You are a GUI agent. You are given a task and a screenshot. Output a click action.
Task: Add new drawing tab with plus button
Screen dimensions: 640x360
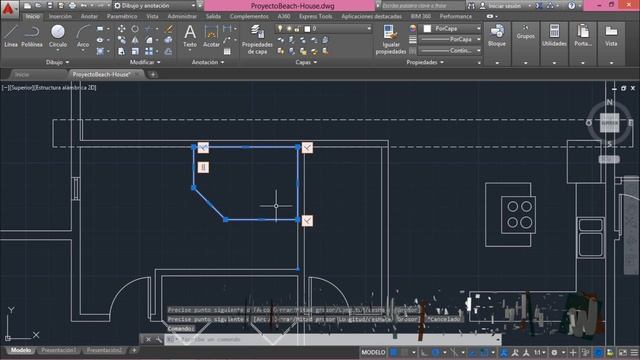(x=153, y=74)
